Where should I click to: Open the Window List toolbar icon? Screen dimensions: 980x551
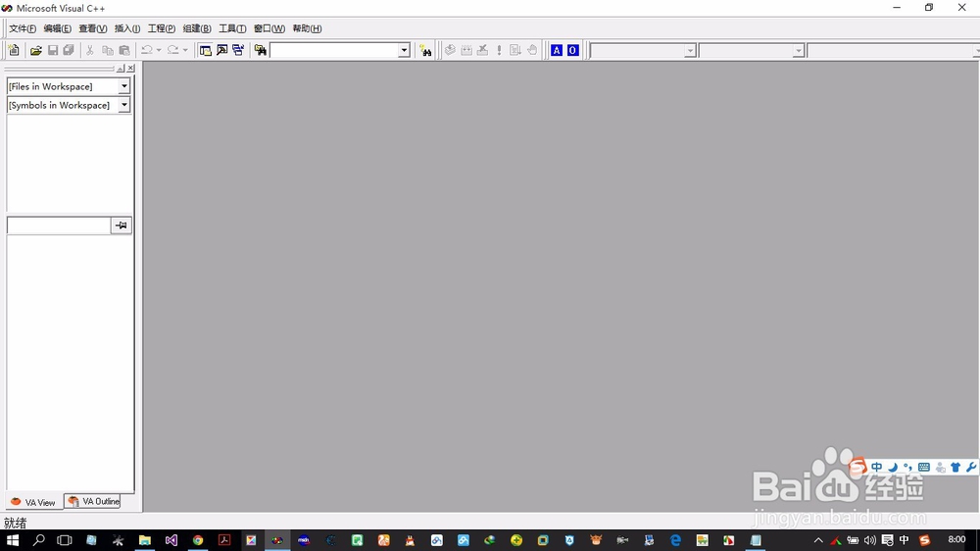(238, 50)
